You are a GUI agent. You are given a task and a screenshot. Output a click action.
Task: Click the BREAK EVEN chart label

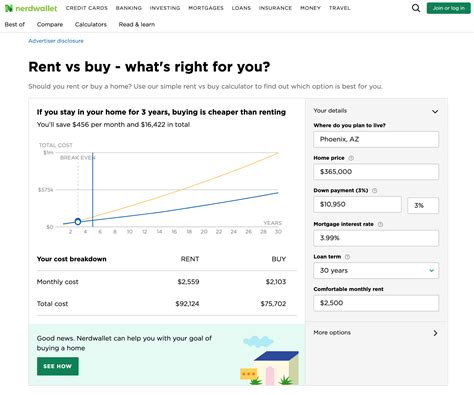point(78,158)
